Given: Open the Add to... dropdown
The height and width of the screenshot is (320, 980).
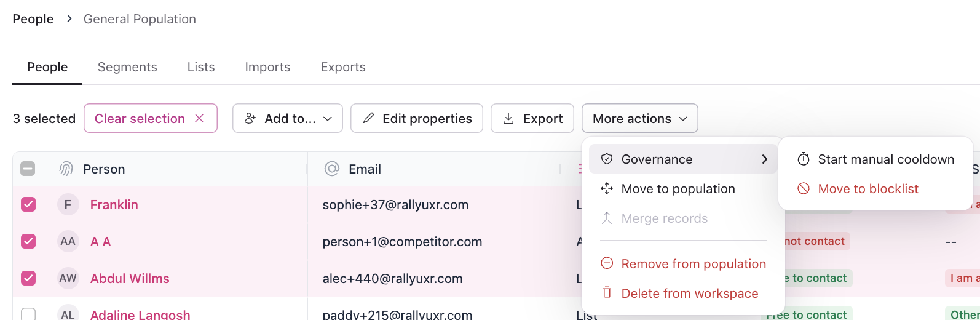Looking at the screenshot, I should click(x=288, y=119).
